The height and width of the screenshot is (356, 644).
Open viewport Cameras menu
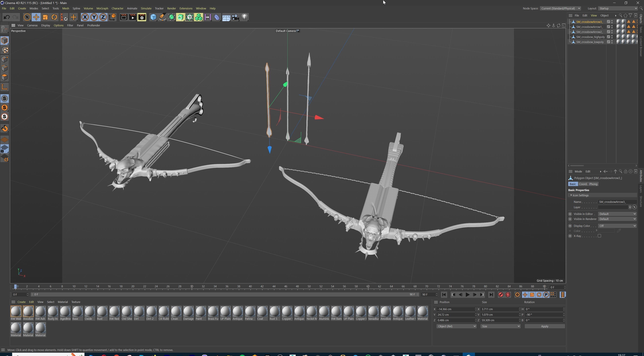pyautogui.click(x=32, y=25)
